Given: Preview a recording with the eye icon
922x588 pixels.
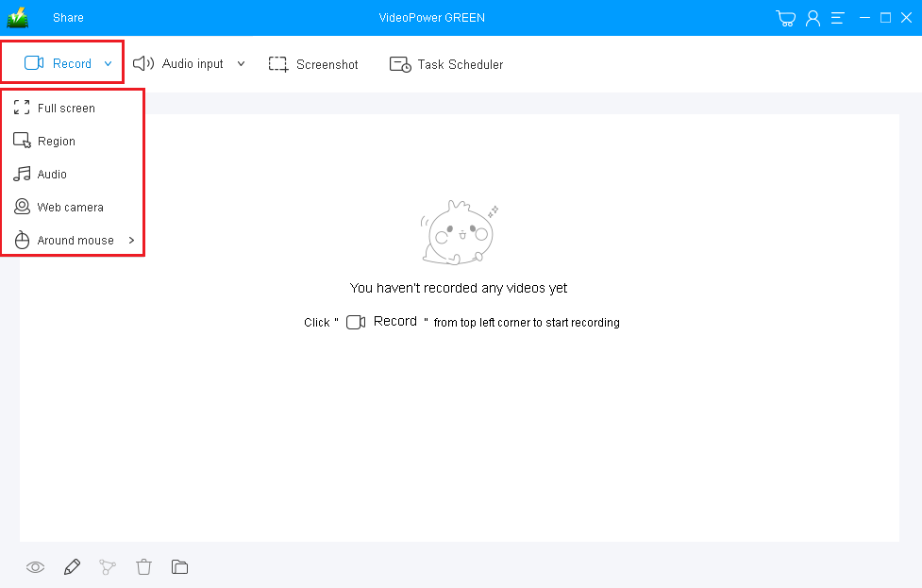Looking at the screenshot, I should [x=35, y=566].
